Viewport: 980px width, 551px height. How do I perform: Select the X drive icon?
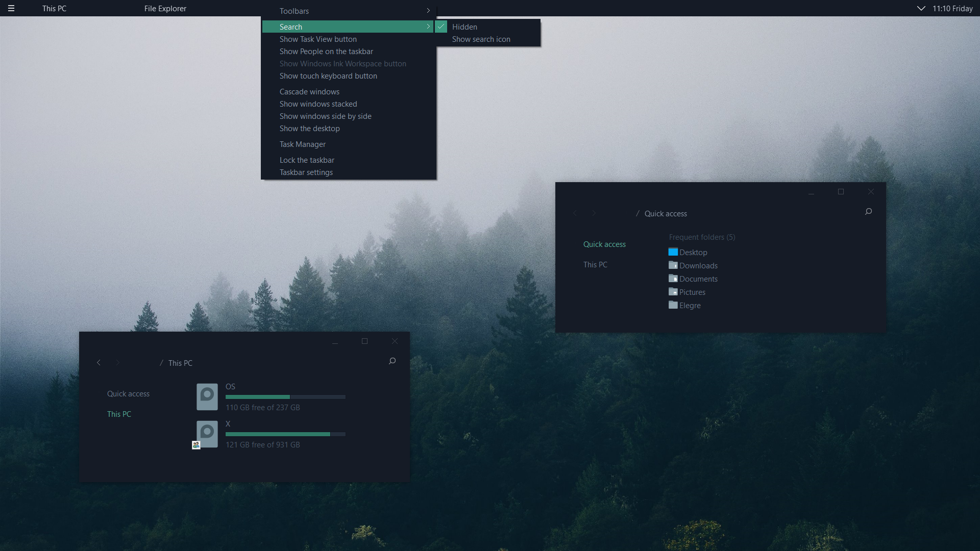207,434
